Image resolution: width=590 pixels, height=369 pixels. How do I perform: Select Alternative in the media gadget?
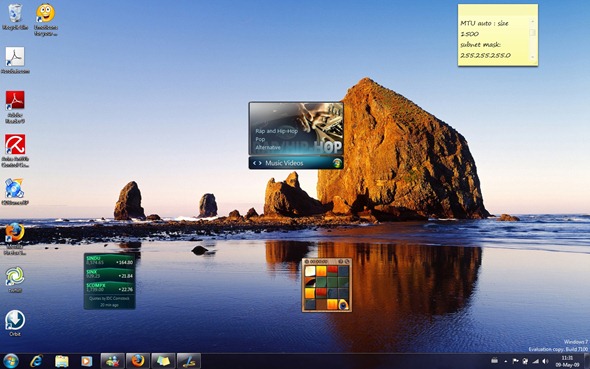[x=268, y=147]
